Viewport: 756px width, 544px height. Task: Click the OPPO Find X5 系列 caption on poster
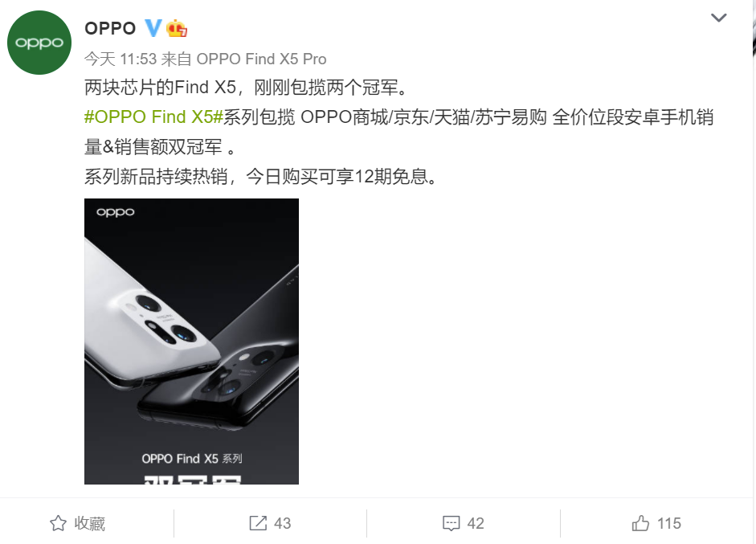click(192, 459)
